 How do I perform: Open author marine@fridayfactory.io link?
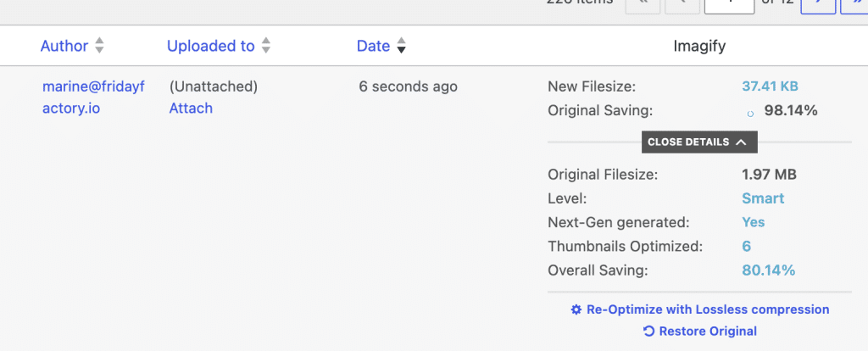(x=93, y=97)
